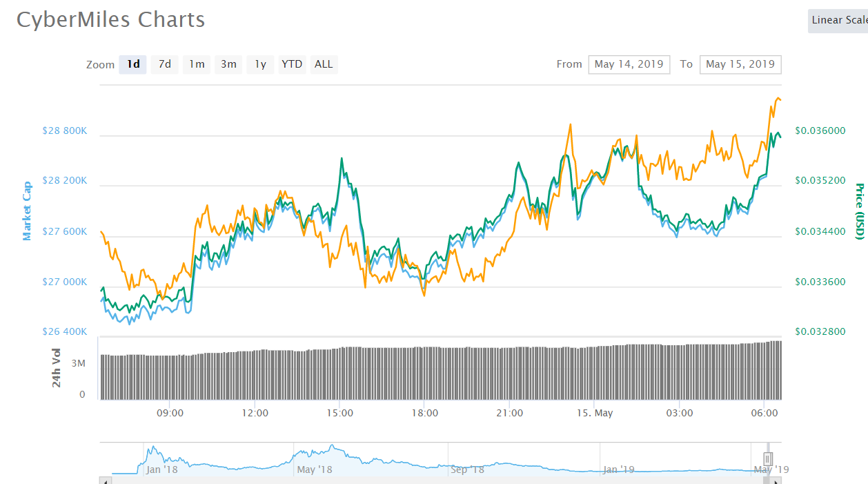Click the 21:00 time axis label
This screenshot has width=868, height=484.
(x=510, y=414)
